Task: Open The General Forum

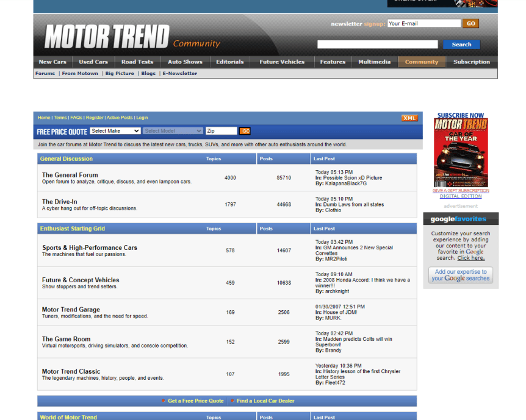Action: coord(70,175)
